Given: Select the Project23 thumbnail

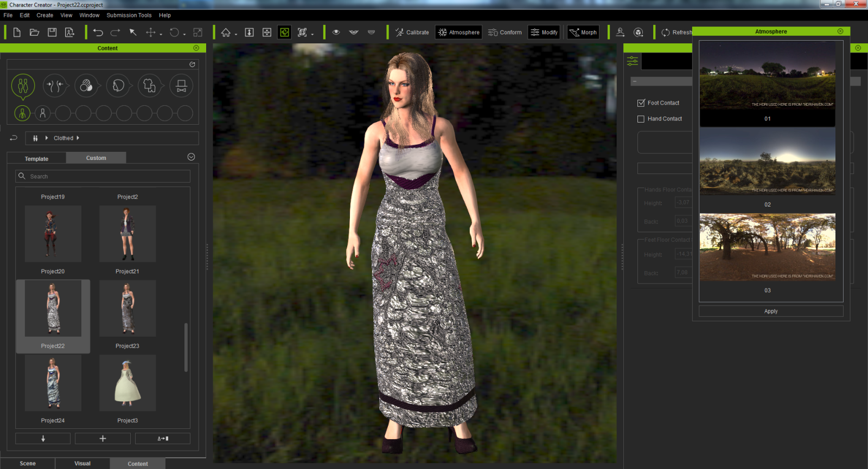Looking at the screenshot, I should click(x=127, y=309).
